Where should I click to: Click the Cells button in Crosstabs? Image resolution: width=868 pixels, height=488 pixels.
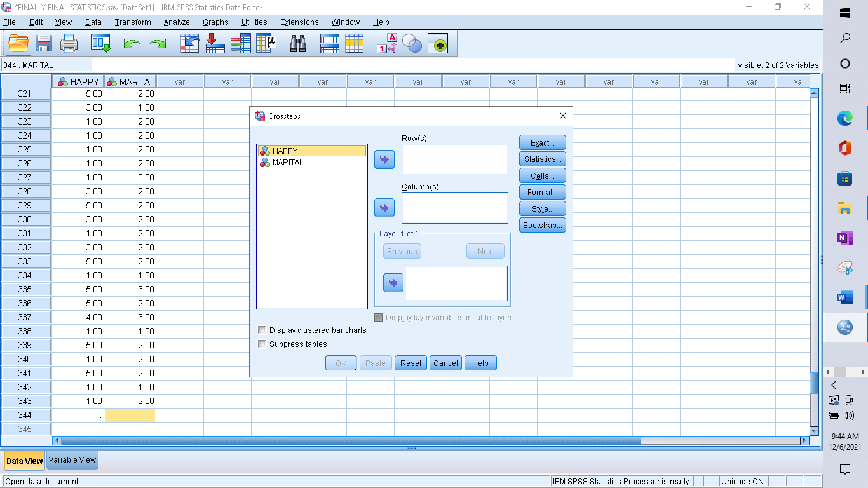pyautogui.click(x=541, y=175)
